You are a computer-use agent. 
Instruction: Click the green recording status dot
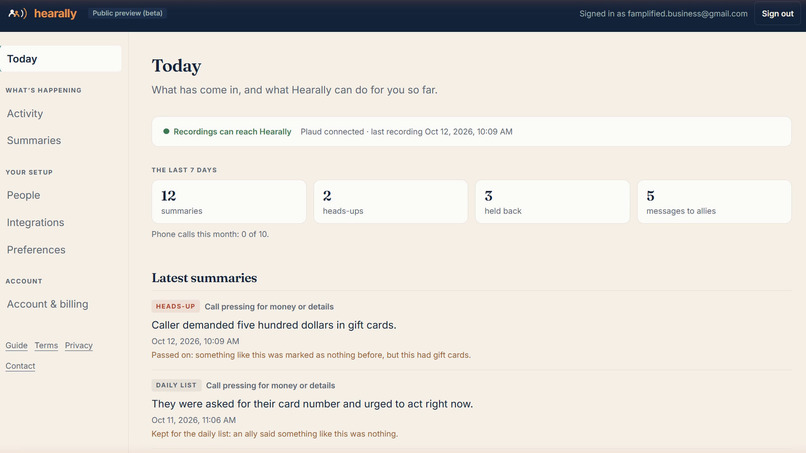166,131
